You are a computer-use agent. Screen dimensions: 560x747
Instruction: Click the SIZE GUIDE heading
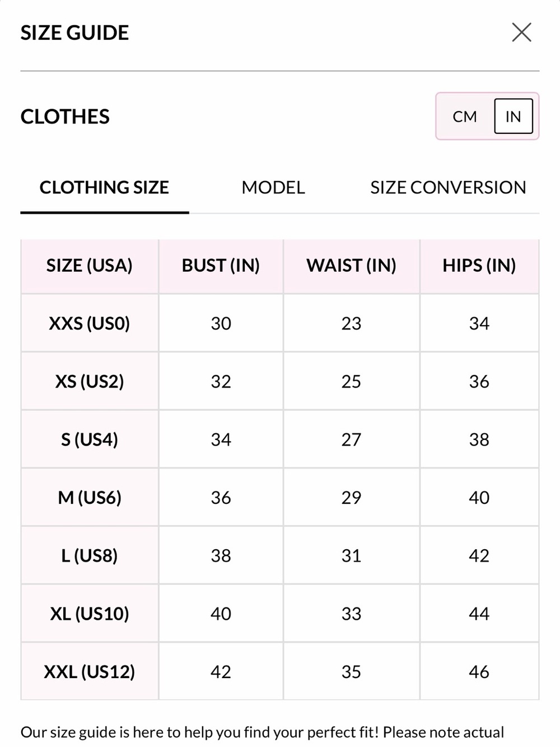click(74, 33)
